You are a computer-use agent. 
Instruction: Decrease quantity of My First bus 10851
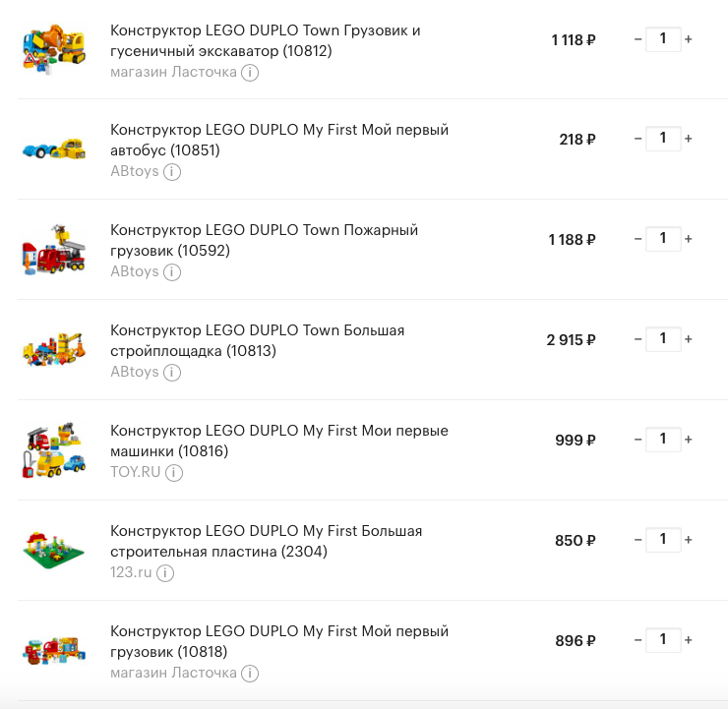coord(637,140)
